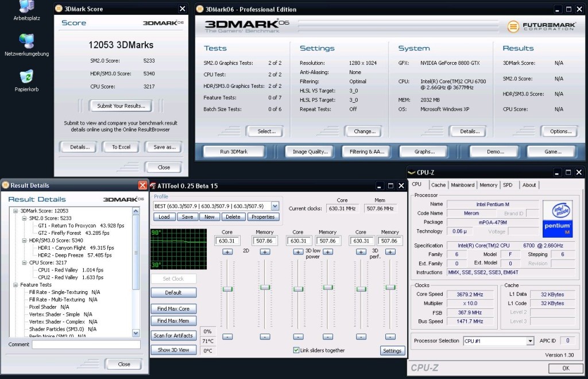Open the Arbeitsplatz desktop icon
Image resolution: width=588 pixels, height=379 pixels.
[26, 9]
